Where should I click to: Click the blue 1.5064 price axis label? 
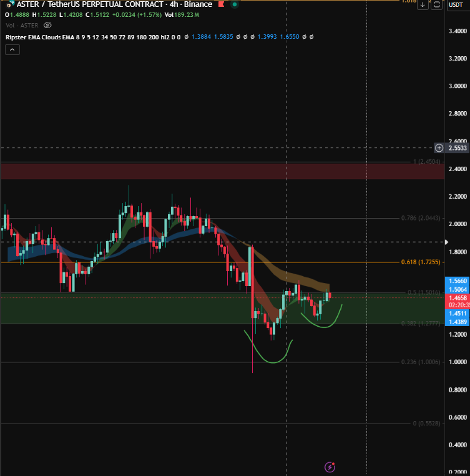pos(458,289)
